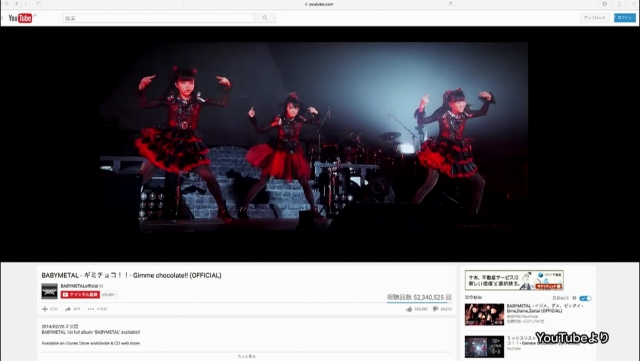This screenshot has width=640, height=361.
Task: Open the BABYMETALofficial channel avatar
Action: click(x=49, y=291)
